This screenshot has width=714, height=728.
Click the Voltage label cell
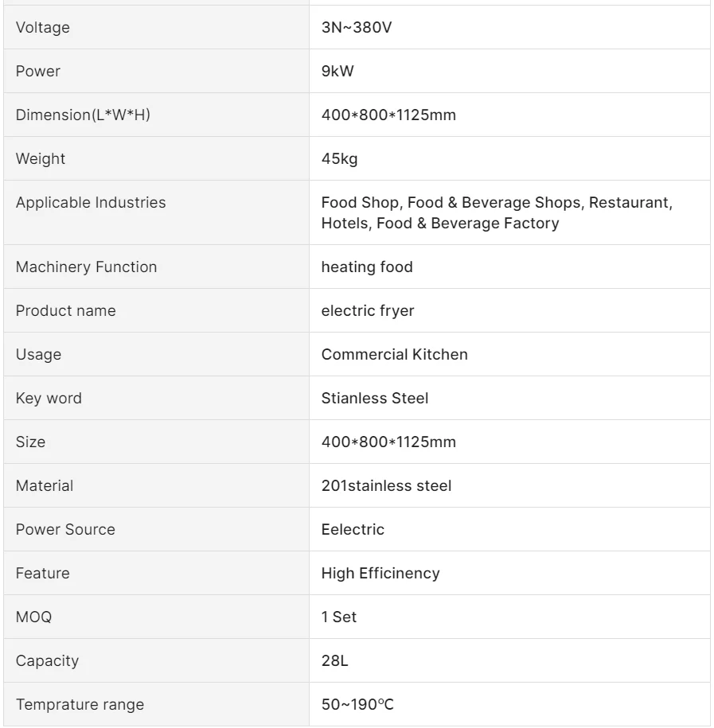(x=43, y=28)
